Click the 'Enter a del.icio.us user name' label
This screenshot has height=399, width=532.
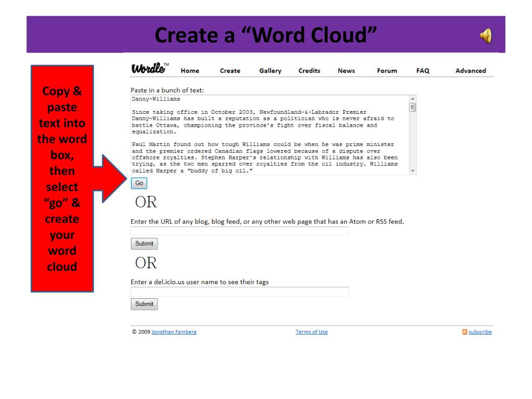[x=199, y=282]
